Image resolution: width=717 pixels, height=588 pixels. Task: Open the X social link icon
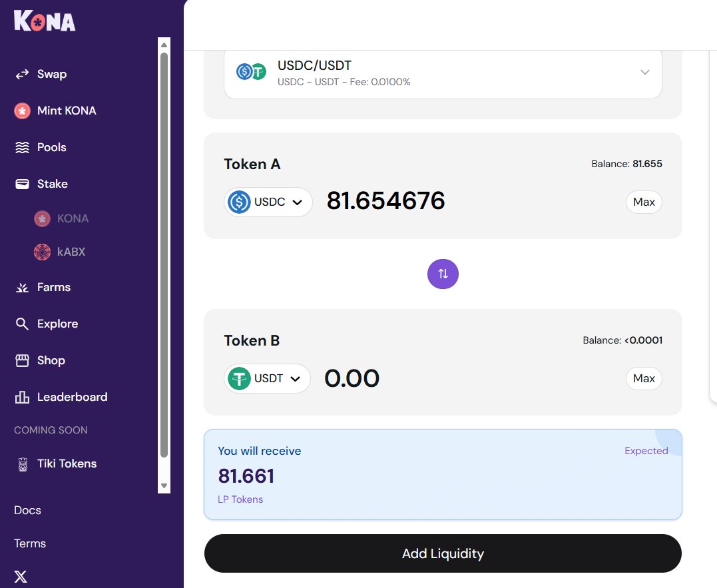pyautogui.click(x=21, y=577)
